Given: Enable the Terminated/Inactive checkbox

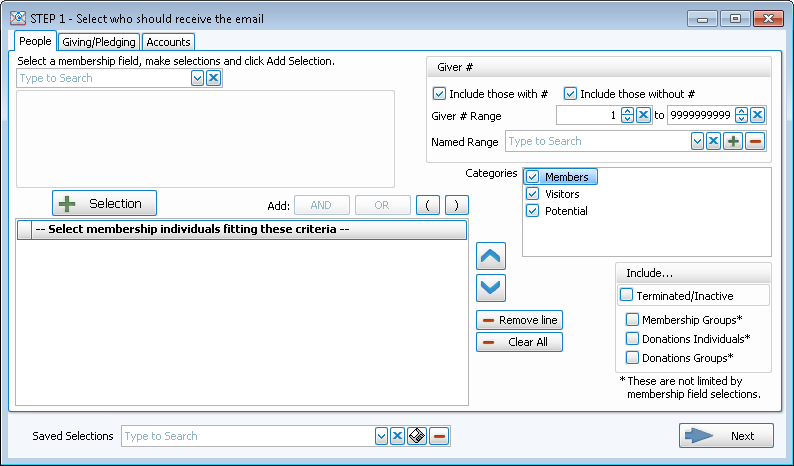Looking at the screenshot, I should pos(627,295).
